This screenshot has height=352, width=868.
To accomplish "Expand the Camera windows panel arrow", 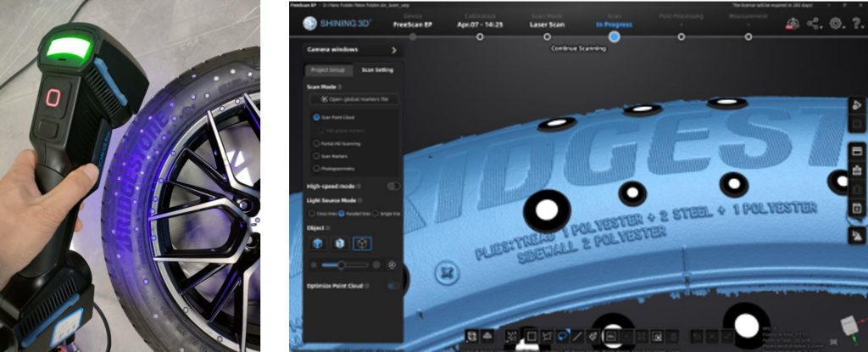I will click(x=393, y=50).
